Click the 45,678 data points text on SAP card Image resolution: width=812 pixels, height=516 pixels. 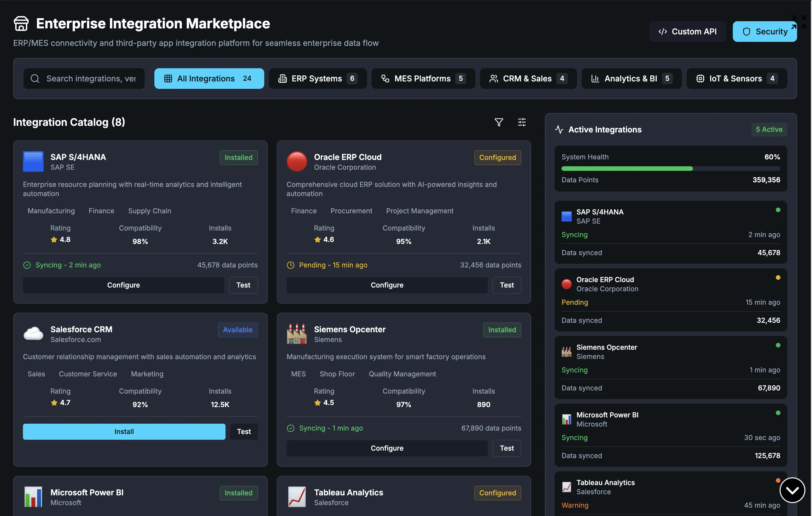[x=228, y=265]
